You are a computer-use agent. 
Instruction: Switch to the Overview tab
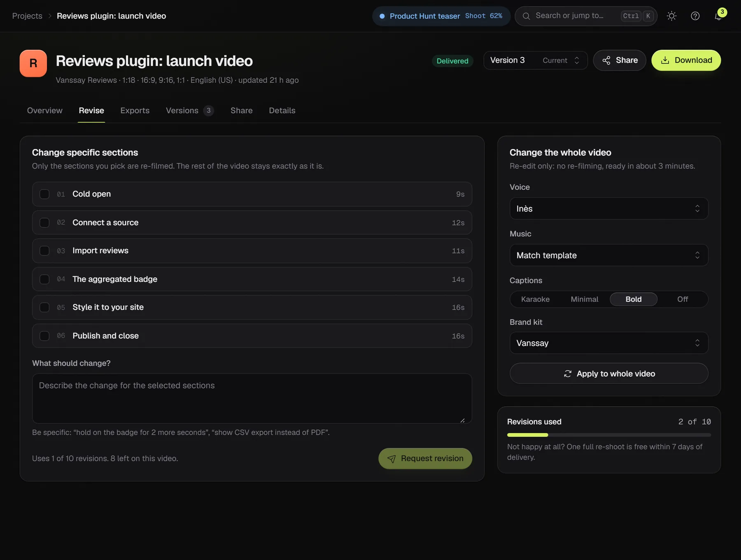click(x=45, y=110)
